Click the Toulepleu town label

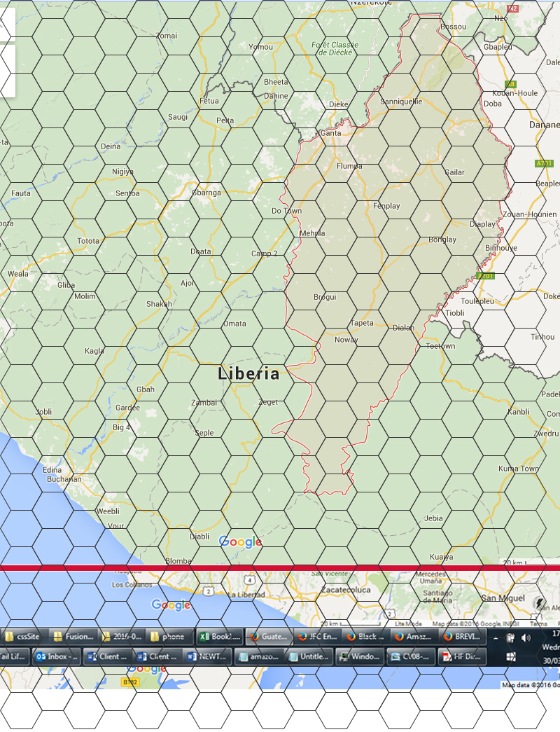477,301
